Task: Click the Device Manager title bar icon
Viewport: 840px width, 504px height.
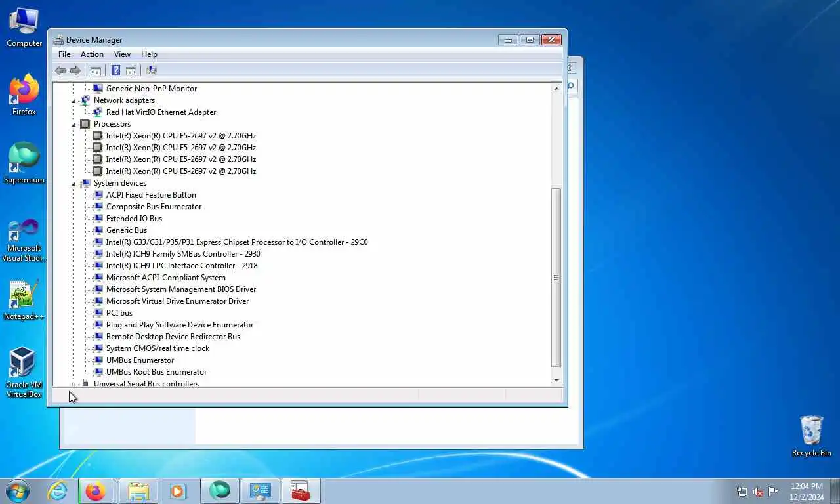Action: point(58,40)
